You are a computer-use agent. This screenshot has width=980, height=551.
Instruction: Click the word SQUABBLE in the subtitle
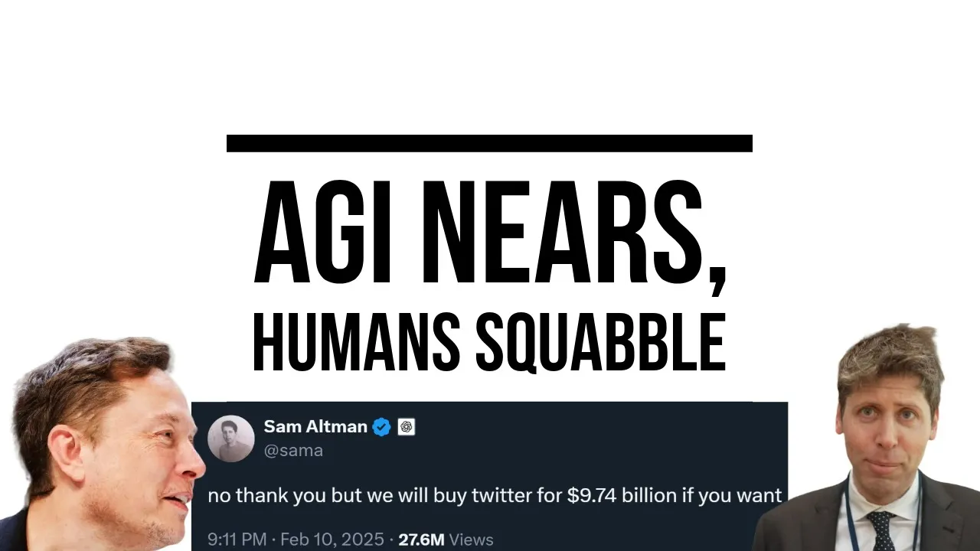coord(599,340)
